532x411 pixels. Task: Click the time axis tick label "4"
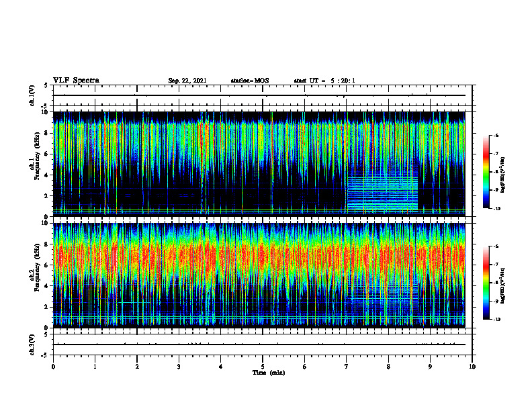tap(221, 367)
